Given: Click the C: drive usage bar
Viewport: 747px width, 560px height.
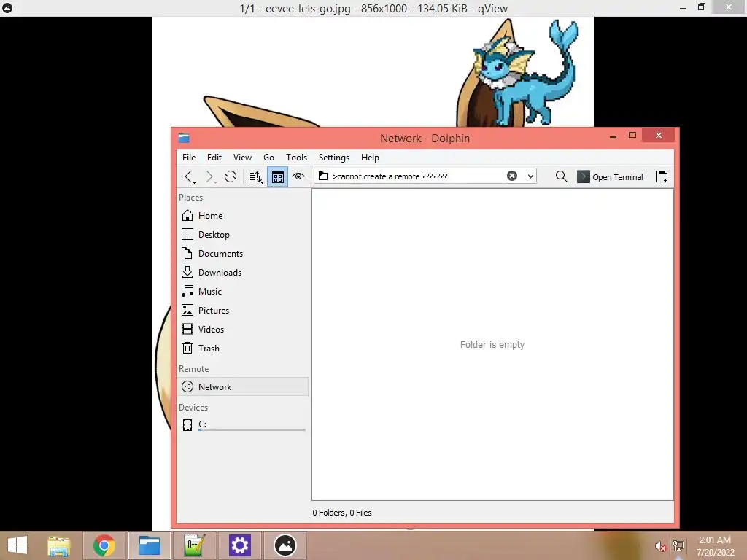Looking at the screenshot, I should (x=252, y=430).
